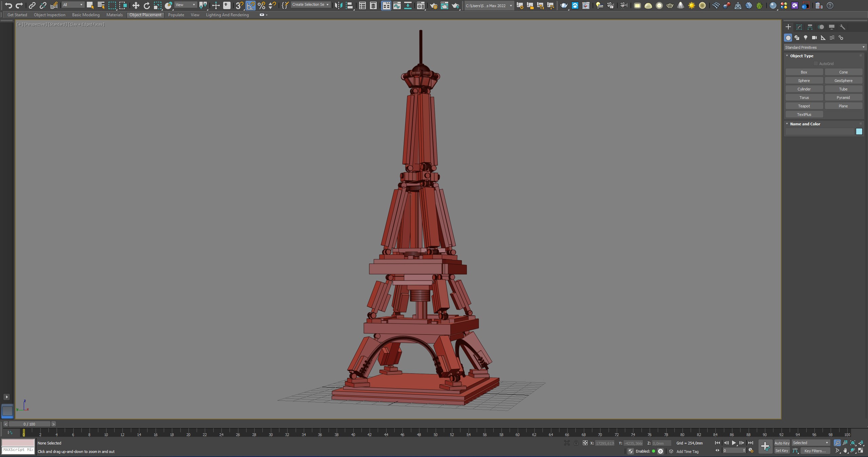Click the Redo arrow icon
Screen dimensions: 868x457
(19, 5)
